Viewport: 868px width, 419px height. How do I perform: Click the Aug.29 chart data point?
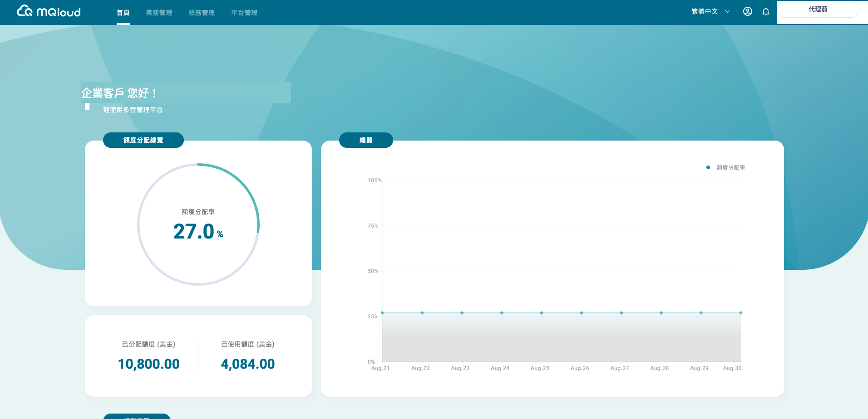pos(701,313)
